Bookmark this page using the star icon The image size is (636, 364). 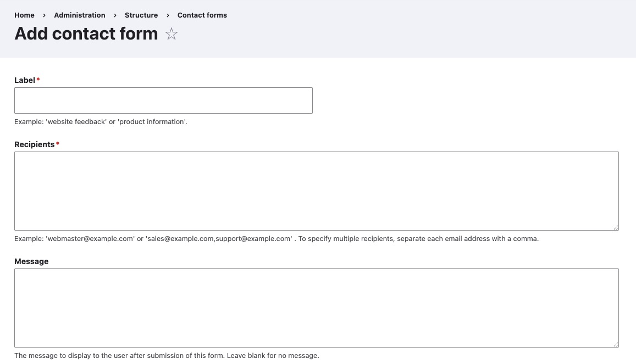[171, 34]
